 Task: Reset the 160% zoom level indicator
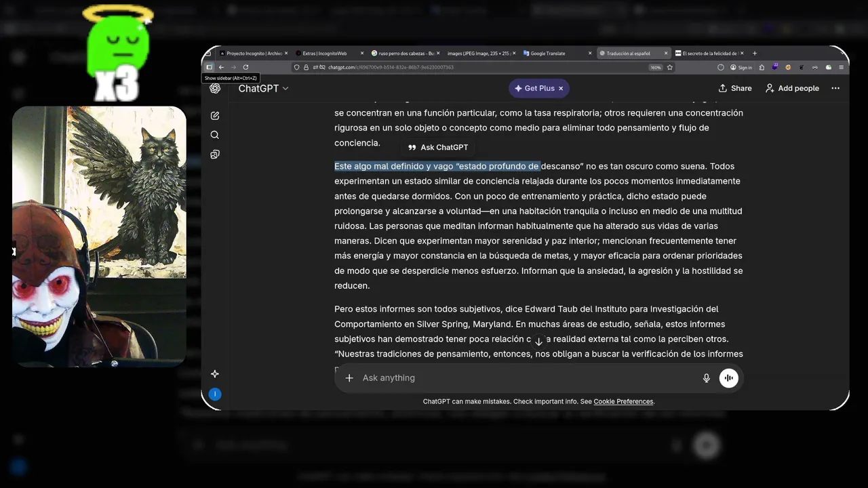tap(656, 67)
